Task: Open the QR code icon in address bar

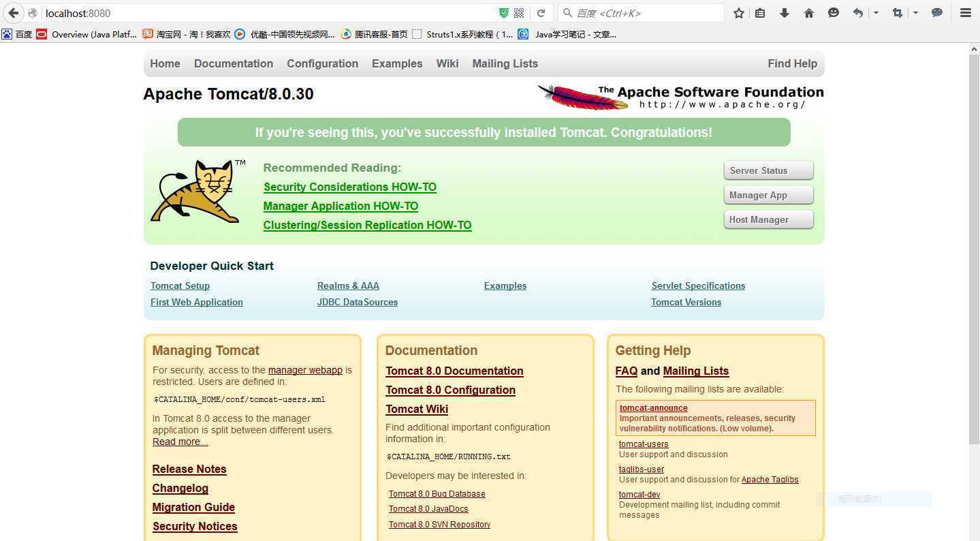Action: click(519, 13)
